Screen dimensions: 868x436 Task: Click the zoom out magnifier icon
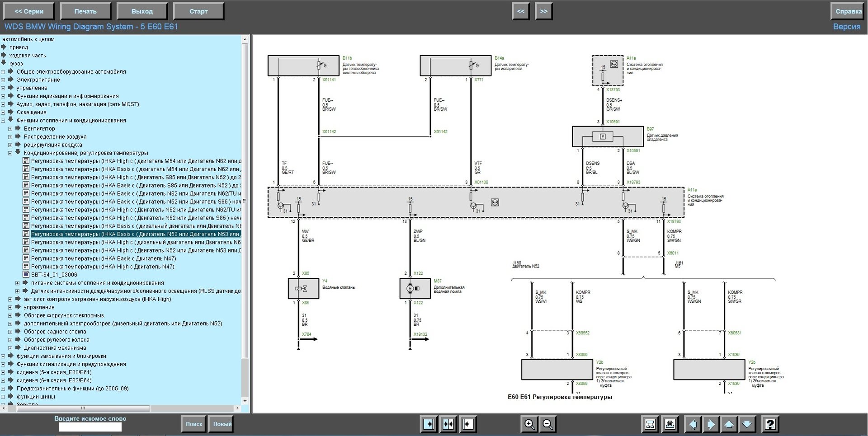tap(547, 424)
